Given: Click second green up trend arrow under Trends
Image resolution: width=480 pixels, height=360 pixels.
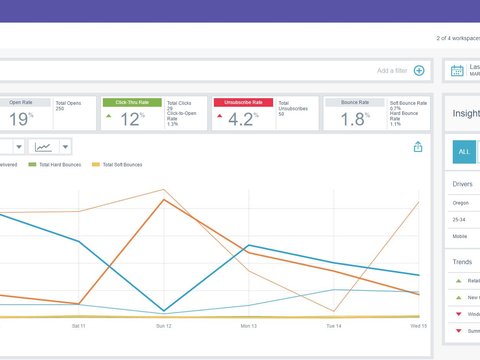Looking at the screenshot, I should click(459, 297).
